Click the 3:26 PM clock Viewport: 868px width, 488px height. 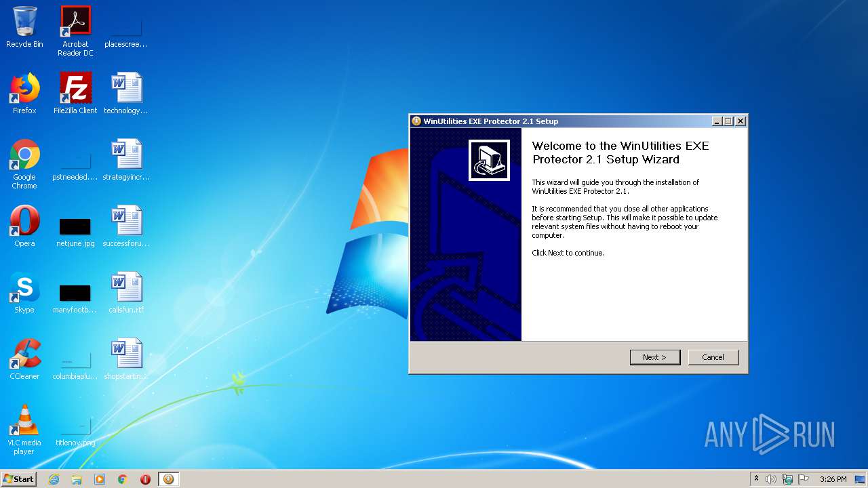click(833, 479)
